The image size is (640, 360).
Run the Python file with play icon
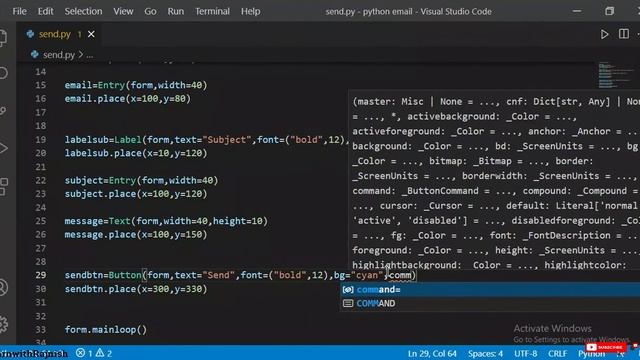click(604, 34)
